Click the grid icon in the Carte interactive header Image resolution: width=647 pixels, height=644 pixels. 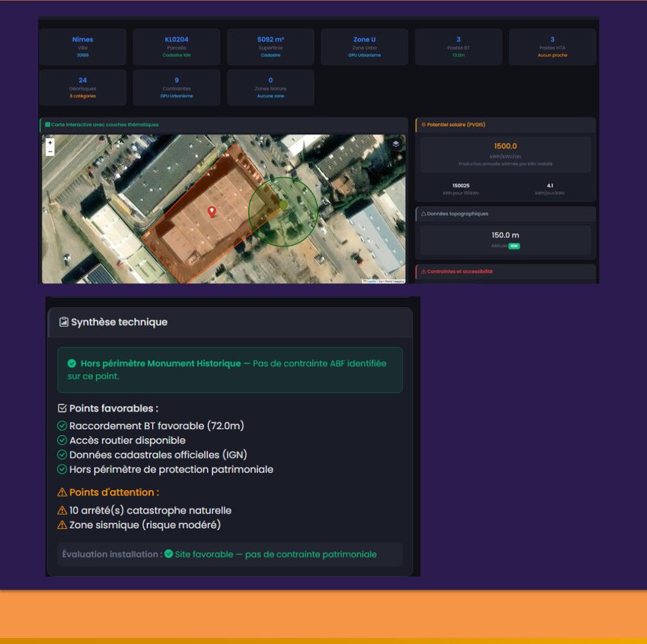click(x=47, y=125)
